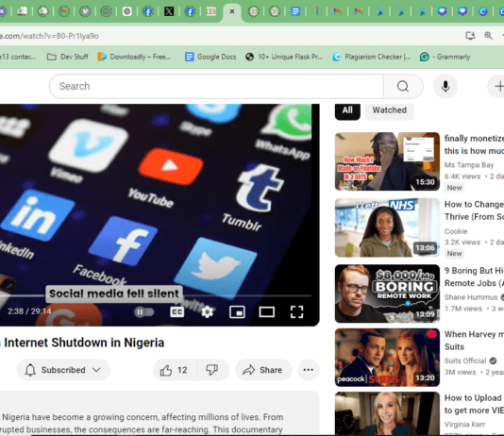Open the Dev Stuff bookmarks folder
The width and height of the screenshot is (504, 436).
point(68,57)
